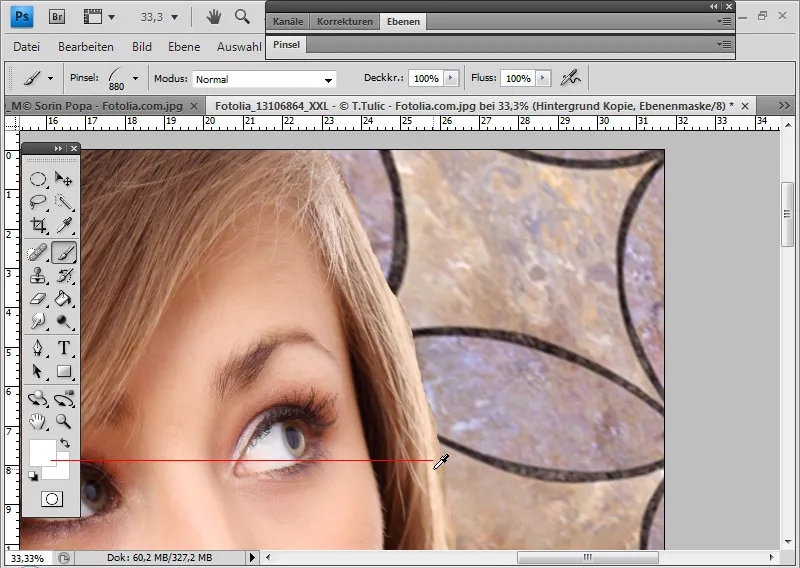Viewport: 800px width, 568px height.
Task: Open Adobe Bridge
Action: pyautogui.click(x=57, y=17)
